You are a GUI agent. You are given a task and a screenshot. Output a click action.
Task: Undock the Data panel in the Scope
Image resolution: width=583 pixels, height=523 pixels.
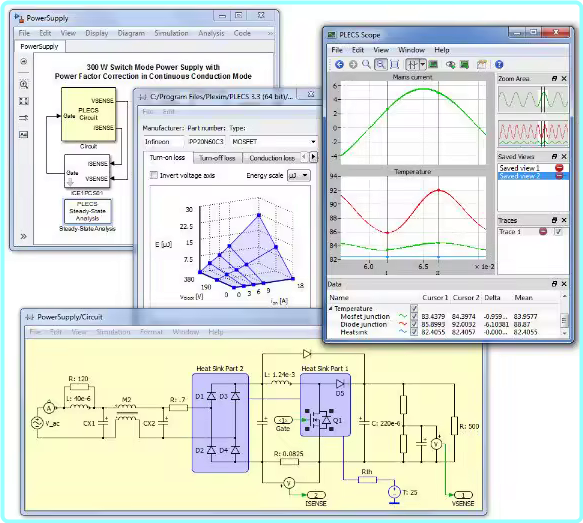pos(554,284)
